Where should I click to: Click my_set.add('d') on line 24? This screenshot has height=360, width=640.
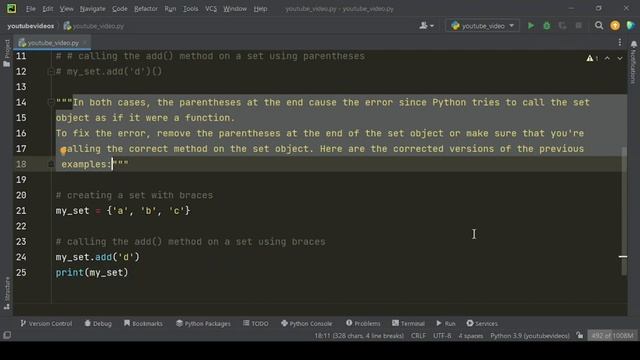click(98, 257)
